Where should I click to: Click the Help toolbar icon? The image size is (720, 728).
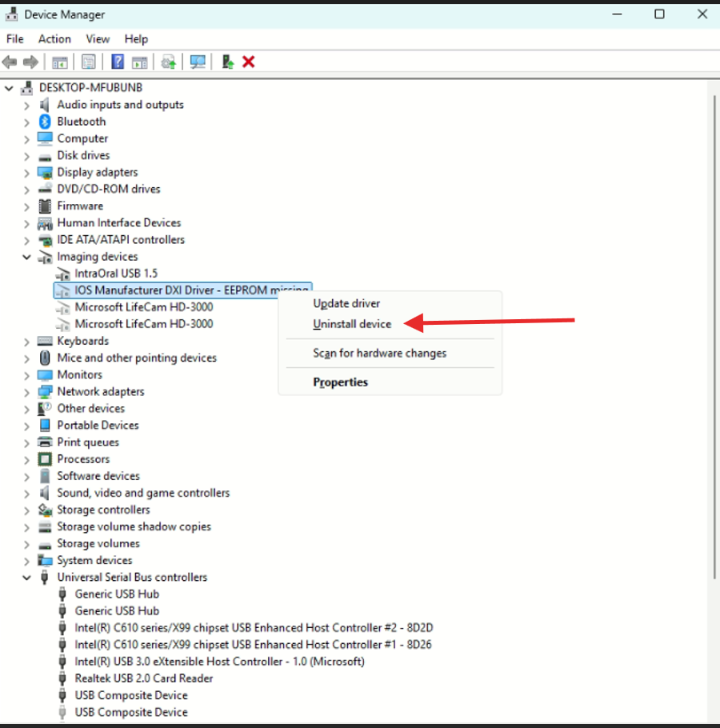tap(118, 62)
